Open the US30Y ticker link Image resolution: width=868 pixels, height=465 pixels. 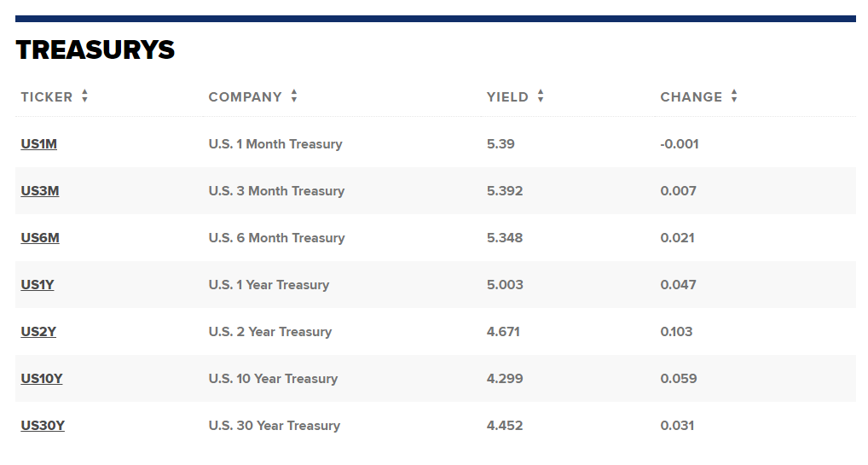click(x=43, y=426)
